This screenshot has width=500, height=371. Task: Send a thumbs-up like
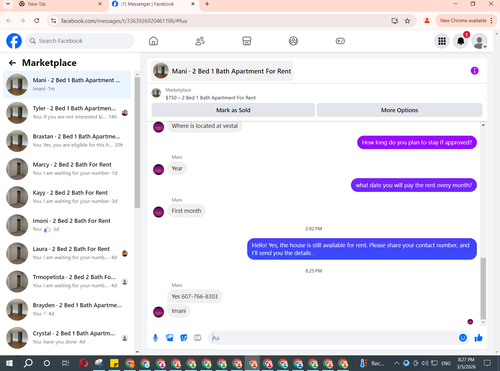pyautogui.click(x=478, y=338)
